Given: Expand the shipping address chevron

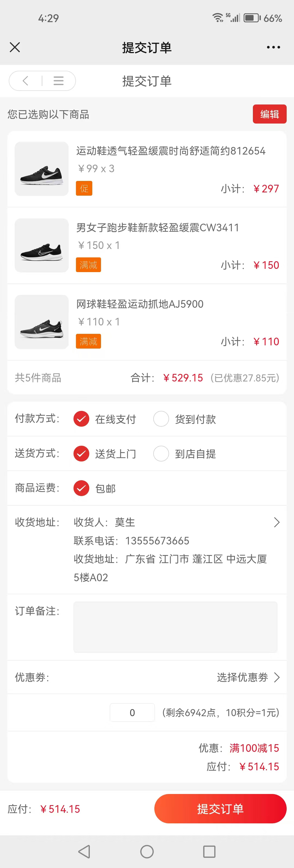Looking at the screenshot, I should [x=277, y=522].
